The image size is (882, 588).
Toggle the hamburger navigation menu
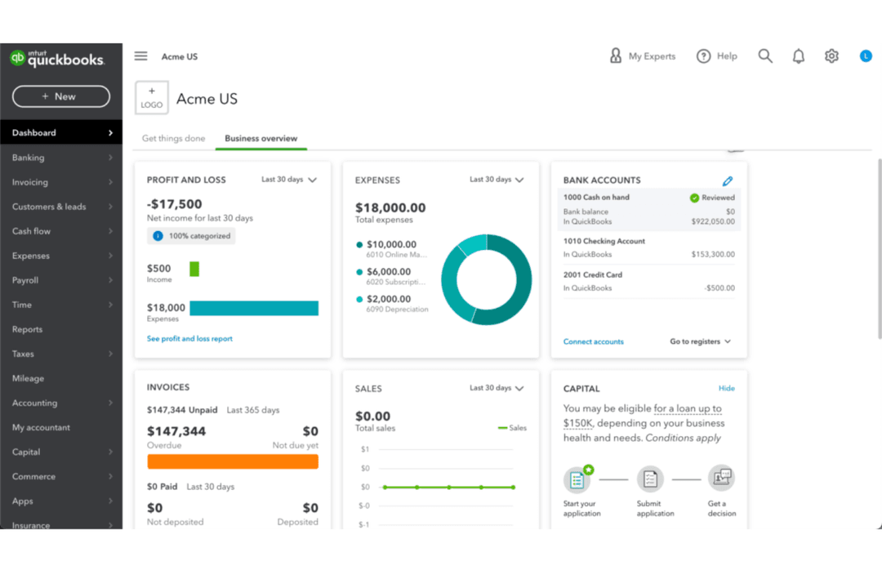tap(140, 56)
